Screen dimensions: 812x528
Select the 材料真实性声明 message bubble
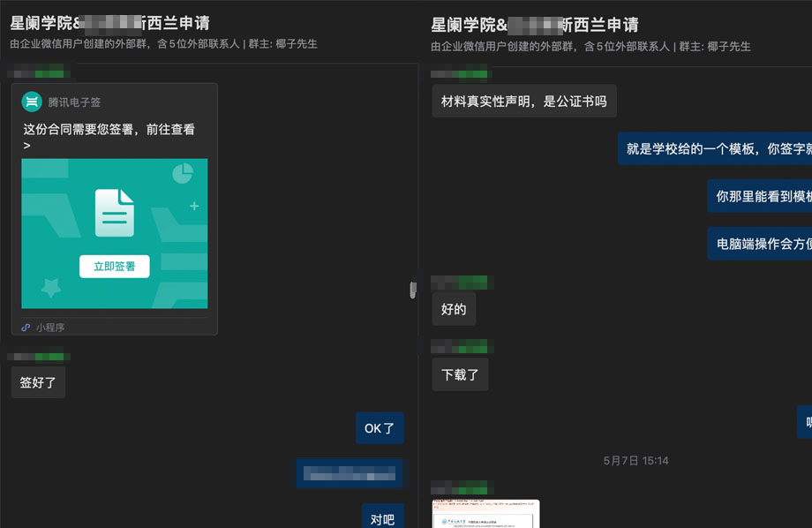[524, 101]
